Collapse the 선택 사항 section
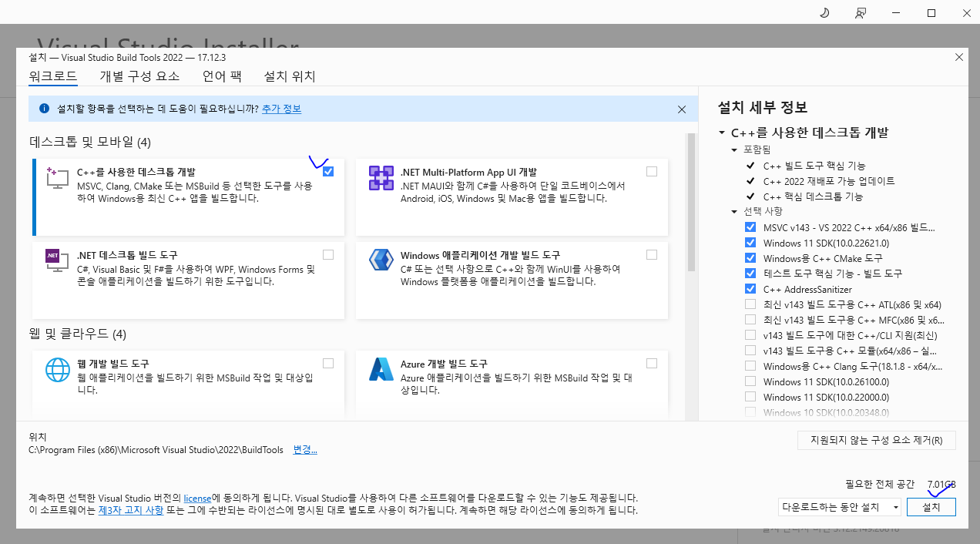This screenshot has width=980, height=544. pos(734,211)
